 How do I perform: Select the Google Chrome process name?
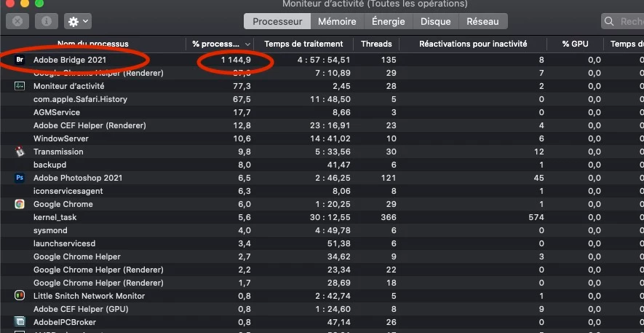click(x=63, y=204)
